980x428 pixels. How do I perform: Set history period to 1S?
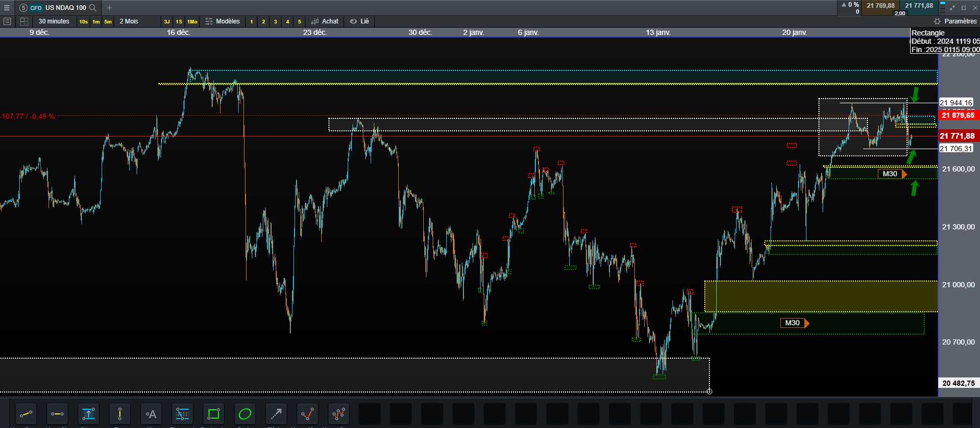pos(179,21)
